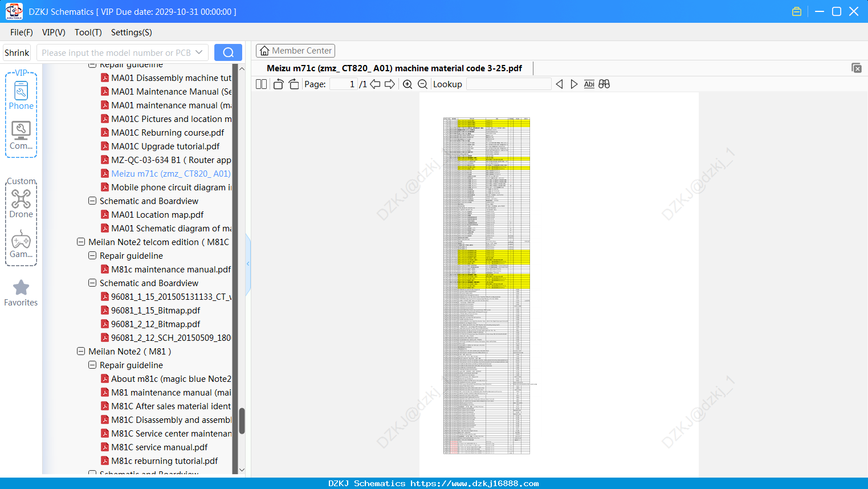This screenshot has width=868, height=489.
Task: Select the Meizu m71c machine material code tab
Action: click(394, 68)
